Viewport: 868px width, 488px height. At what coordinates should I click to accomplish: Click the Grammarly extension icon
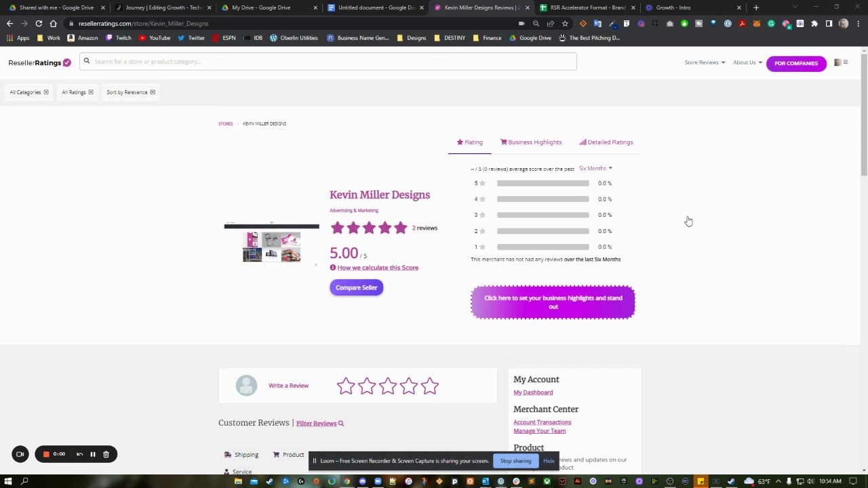tap(771, 23)
